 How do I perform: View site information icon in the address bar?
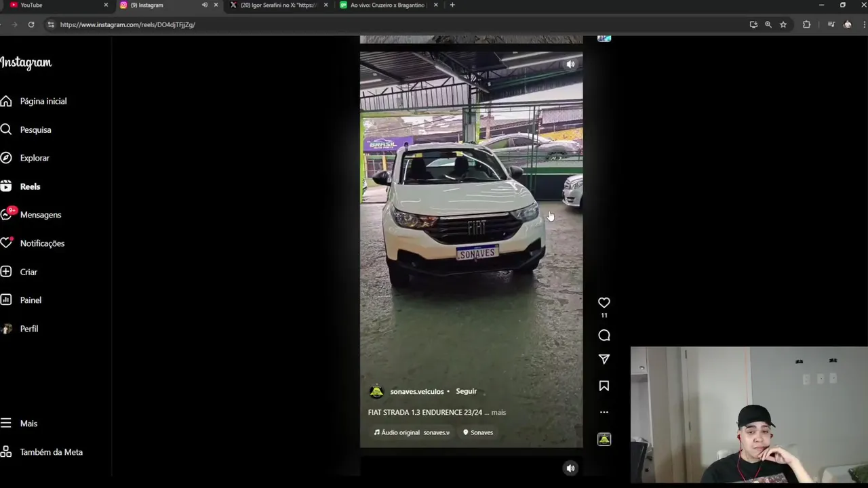[50, 24]
